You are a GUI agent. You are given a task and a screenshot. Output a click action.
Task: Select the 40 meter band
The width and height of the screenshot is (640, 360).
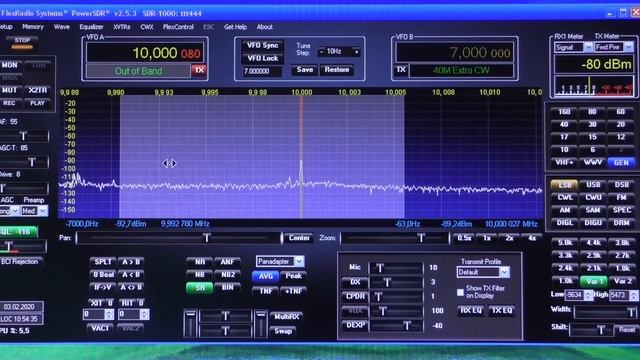point(564,124)
